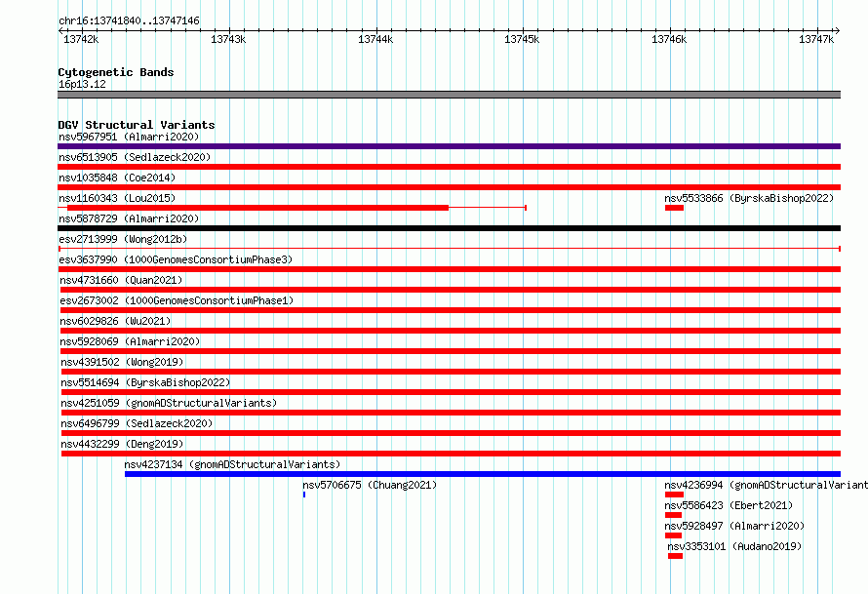
Task: Click the chr16:13741840..13747146 coordinates text
Action: coord(129,20)
